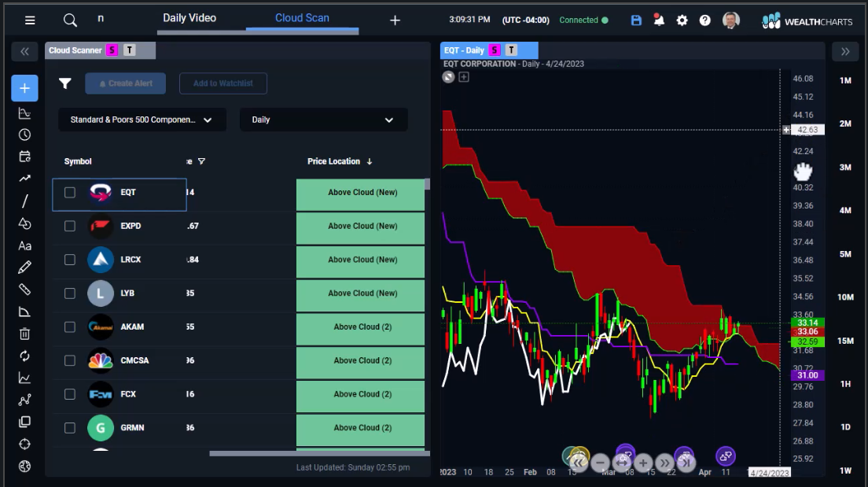Click the refresh icon in left sidebar
Image resolution: width=868 pixels, height=487 pixels.
(x=24, y=356)
